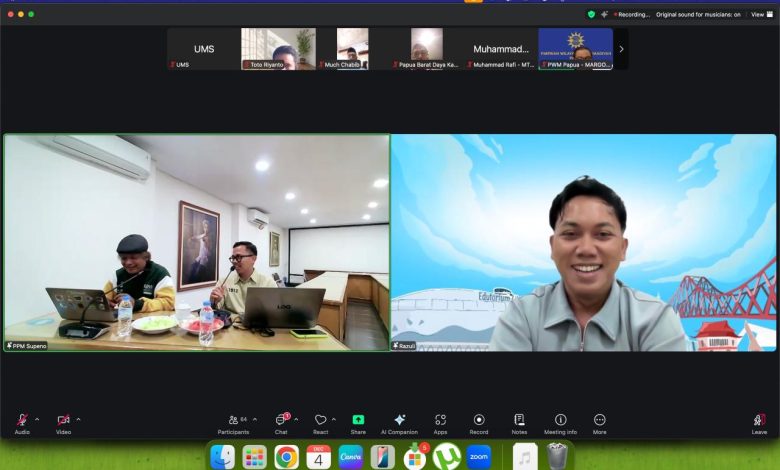Viewport: 780px width, 470px height.
Task: Unmute the microphone with the Audio button
Action: 22,420
